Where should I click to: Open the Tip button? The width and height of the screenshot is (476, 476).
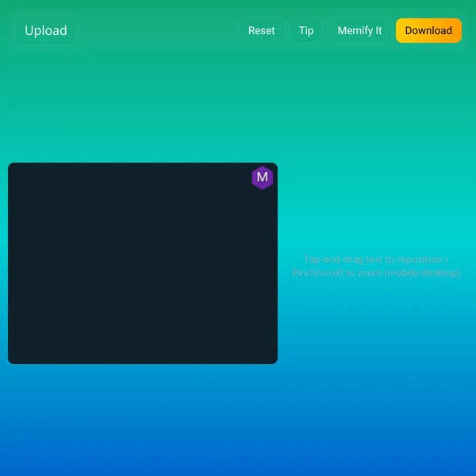click(x=306, y=31)
